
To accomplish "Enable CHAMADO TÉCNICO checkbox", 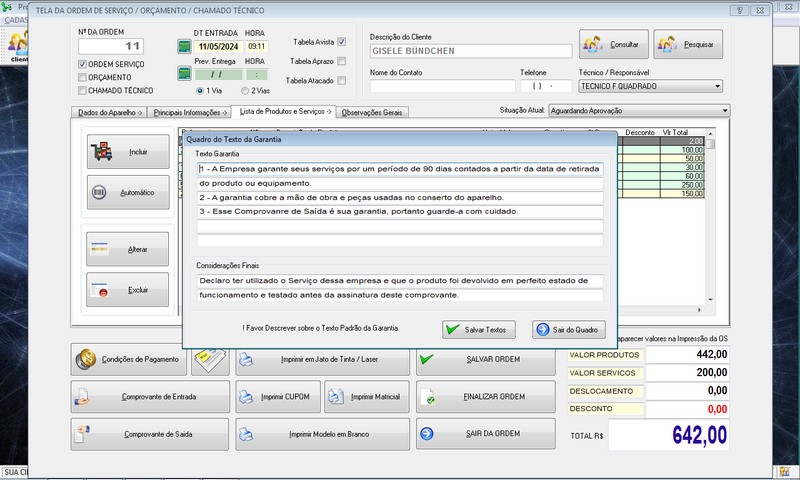I will pyautogui.click(x=82, y=91).
